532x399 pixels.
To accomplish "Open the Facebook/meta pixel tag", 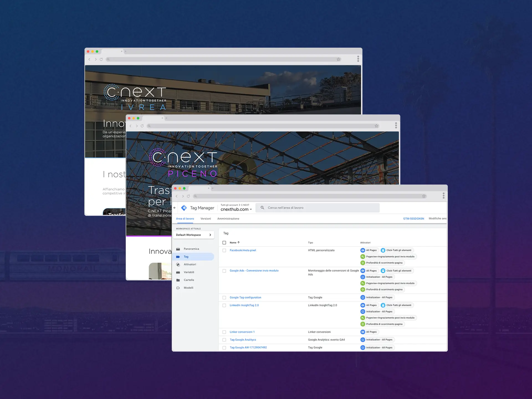I will point(243,250).
